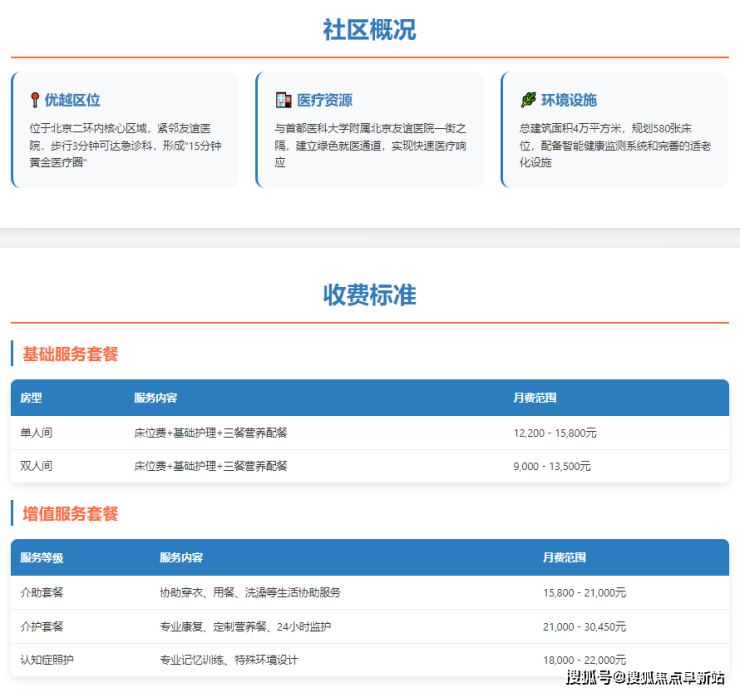Open the 环境设施 card title

pyautogui.click(x=569, y=100)
